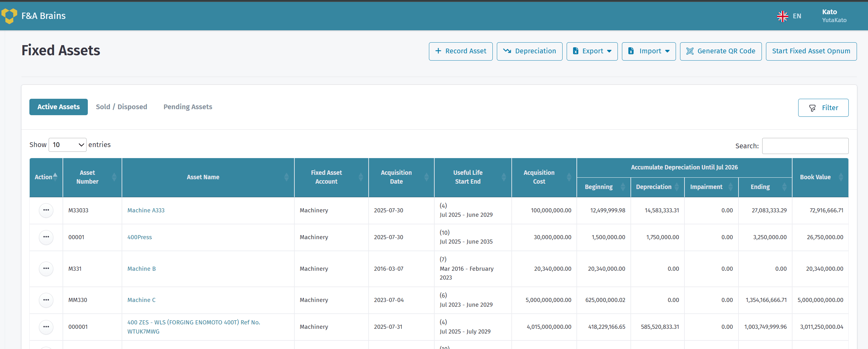Screen dimensions: 868x349
Task: Open the action menu for Machine A333
Action: 46,210
